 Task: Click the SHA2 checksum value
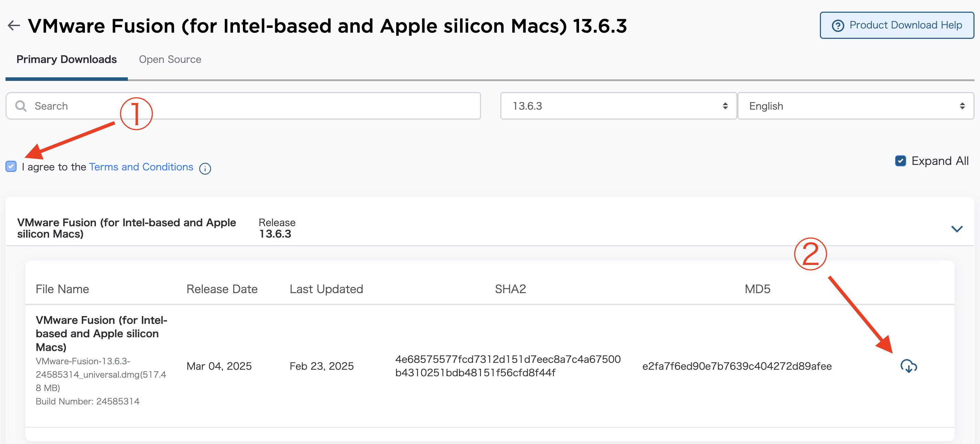(x=508, y=366)
